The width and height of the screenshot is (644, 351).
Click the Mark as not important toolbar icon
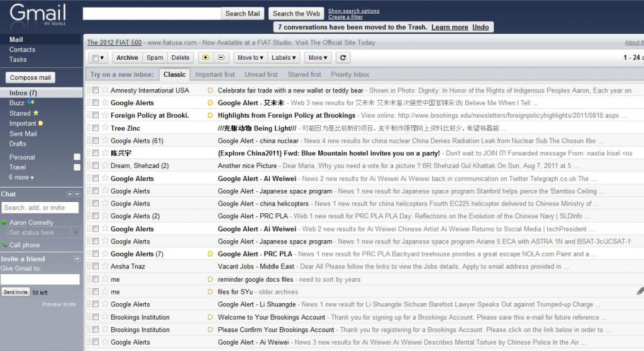(221, 57)
